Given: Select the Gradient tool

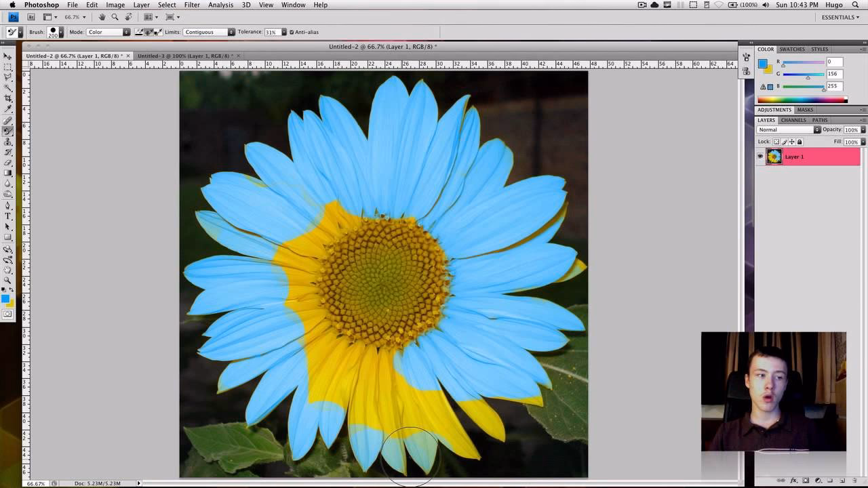Looking at the screenshot, I should 9,174.
